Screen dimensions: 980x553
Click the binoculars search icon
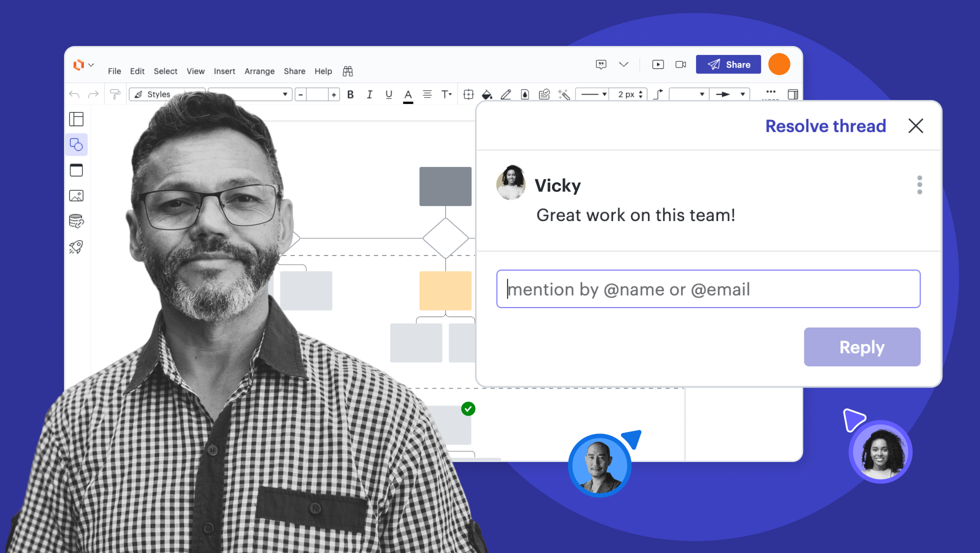347,71
